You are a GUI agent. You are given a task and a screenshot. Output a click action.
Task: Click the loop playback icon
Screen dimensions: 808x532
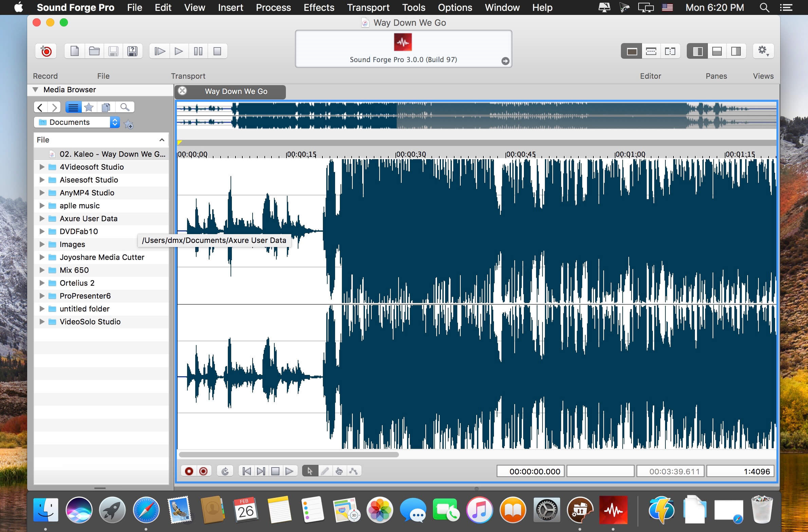[225, 471]
